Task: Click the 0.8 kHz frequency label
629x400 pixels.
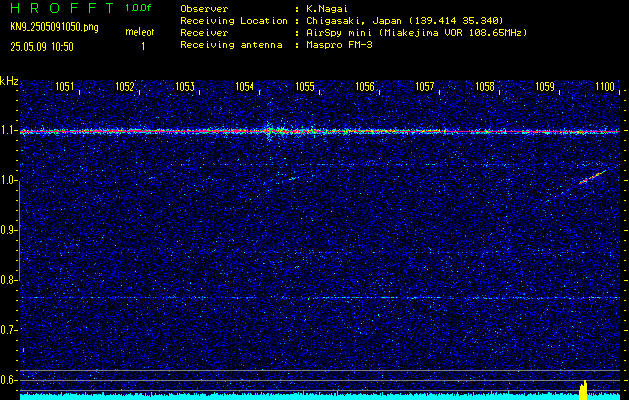Action: 6,280
